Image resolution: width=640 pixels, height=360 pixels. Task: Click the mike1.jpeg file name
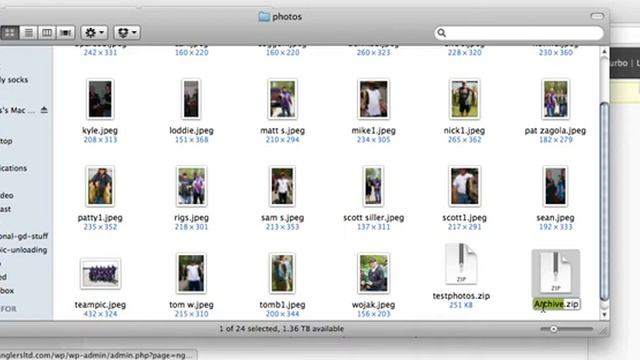[x=373, y=131]
